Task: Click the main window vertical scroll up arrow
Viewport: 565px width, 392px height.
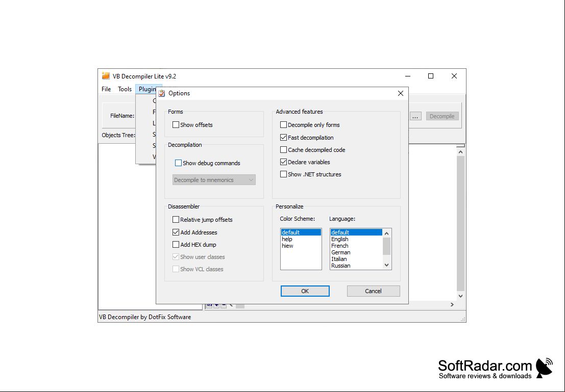Action: [x=460, y=152]
